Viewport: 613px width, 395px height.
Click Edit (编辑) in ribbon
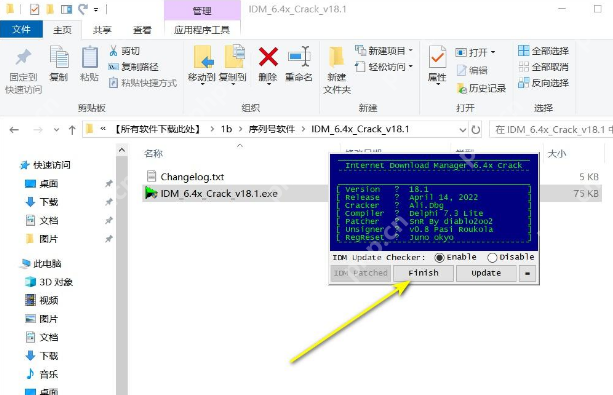[472, 70]
